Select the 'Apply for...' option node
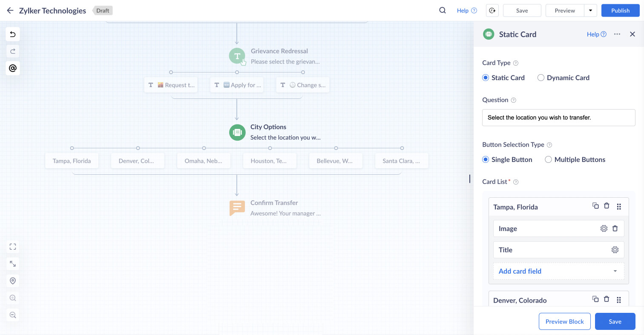644x335 pixels. (x=237, y=85)
